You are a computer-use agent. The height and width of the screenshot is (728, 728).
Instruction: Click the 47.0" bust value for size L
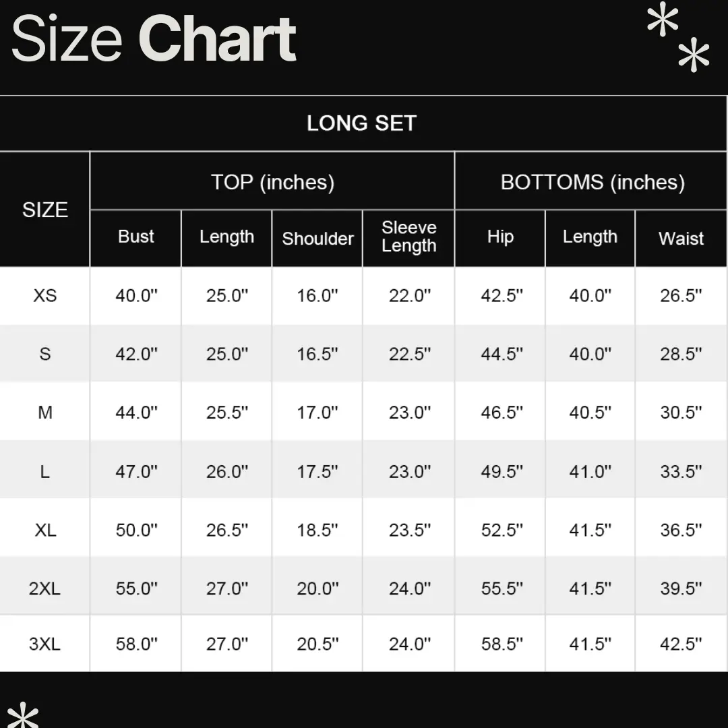136,471
